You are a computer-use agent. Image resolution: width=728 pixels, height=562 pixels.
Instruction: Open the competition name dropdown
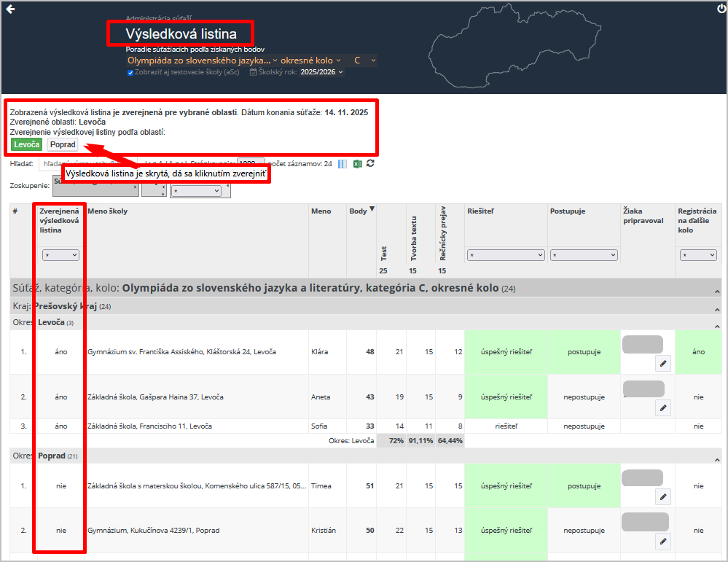pyautogui.click(x=202, y=61)
